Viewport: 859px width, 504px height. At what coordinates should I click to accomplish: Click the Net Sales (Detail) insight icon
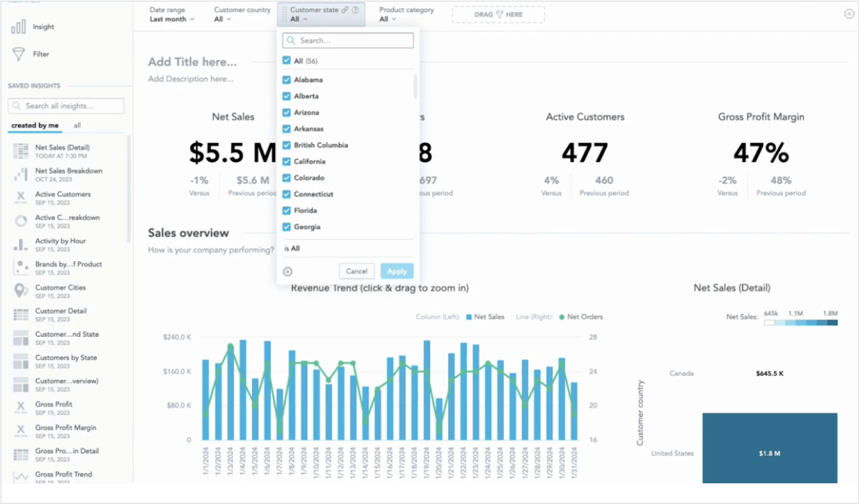[x=21, y=151]
